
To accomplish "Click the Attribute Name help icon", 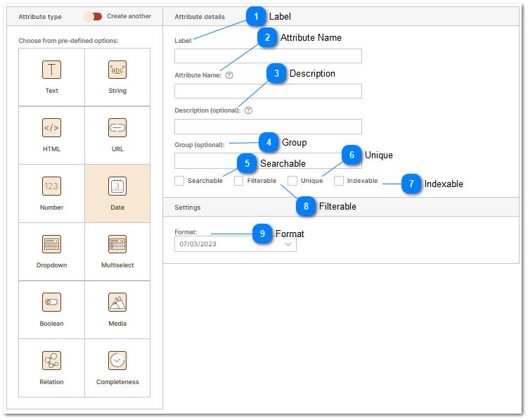I will click(x=229, y=75).
